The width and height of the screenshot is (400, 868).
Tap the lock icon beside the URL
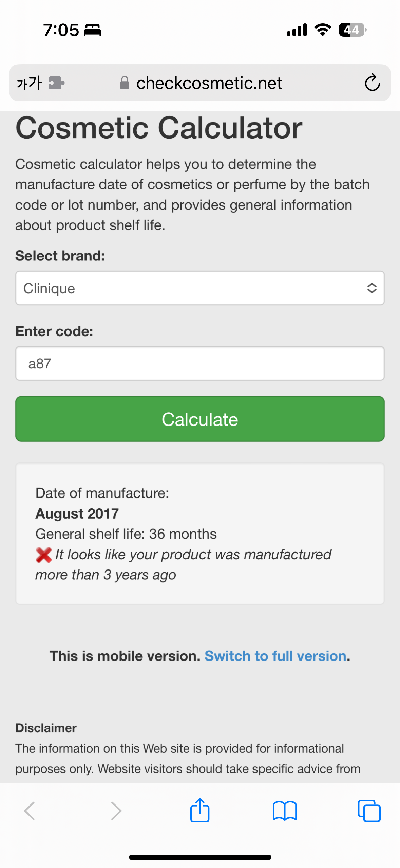tap(125, 83)
